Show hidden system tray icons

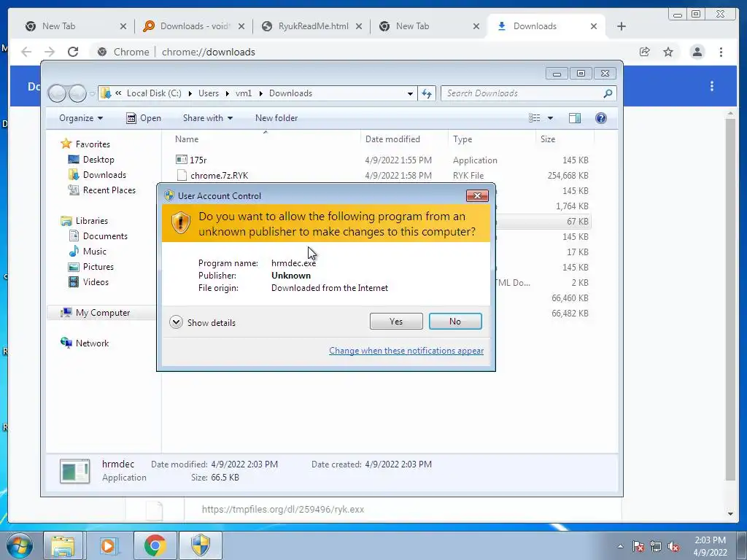click(620, 546)
